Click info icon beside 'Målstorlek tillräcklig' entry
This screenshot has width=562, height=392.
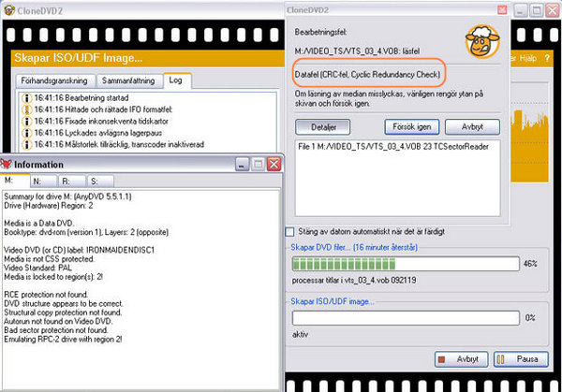coord(26,145)
